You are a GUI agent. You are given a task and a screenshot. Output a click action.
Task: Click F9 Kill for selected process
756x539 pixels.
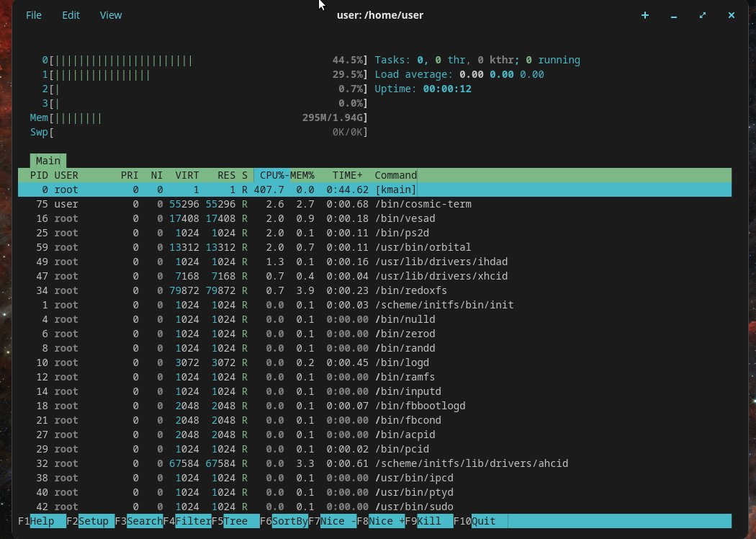pyautogui.click(x=429, y=521)
